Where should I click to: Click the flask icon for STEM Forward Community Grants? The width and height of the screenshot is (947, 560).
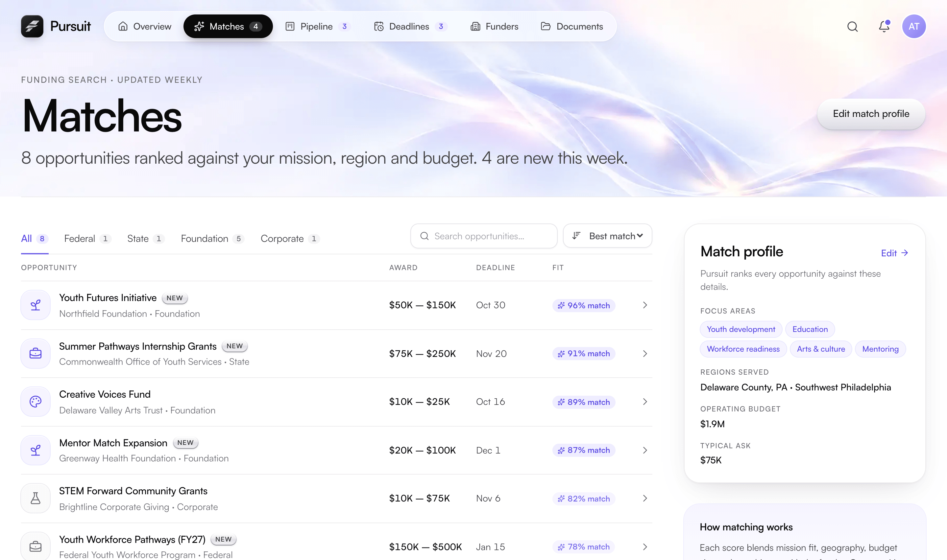36,498
